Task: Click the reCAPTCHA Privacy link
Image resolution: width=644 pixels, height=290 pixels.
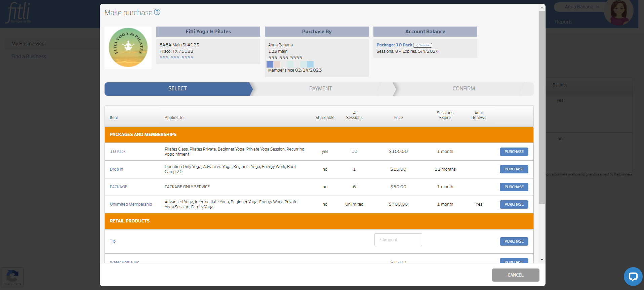Action: (7, 284)
